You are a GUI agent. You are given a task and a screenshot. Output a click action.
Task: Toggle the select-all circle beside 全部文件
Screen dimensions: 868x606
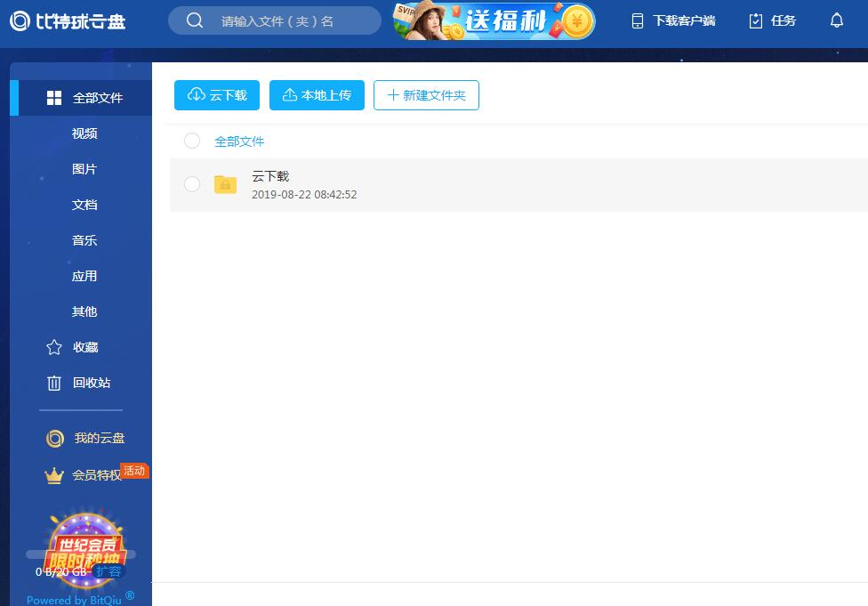pyautogui.click(x=192, y=141)
